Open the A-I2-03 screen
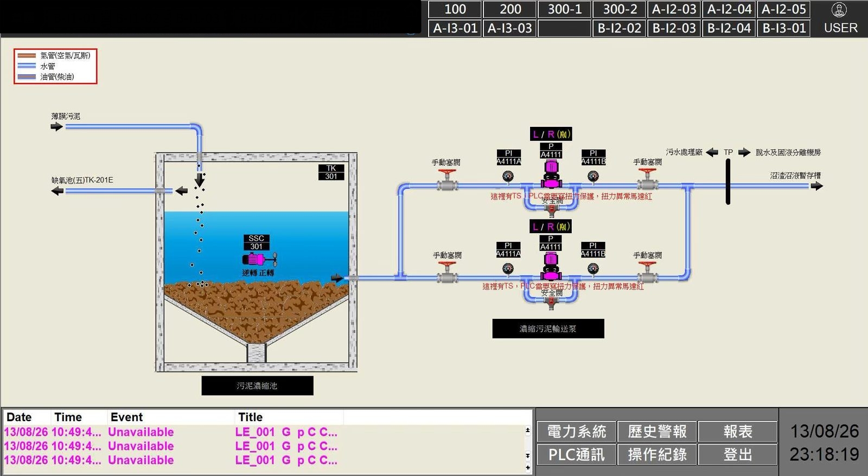This screenshot has width=868, height=476. click(x=674, y=9)
